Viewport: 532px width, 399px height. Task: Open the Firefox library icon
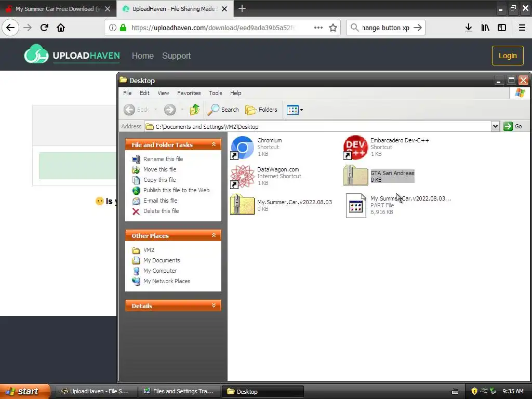[485, 28]
